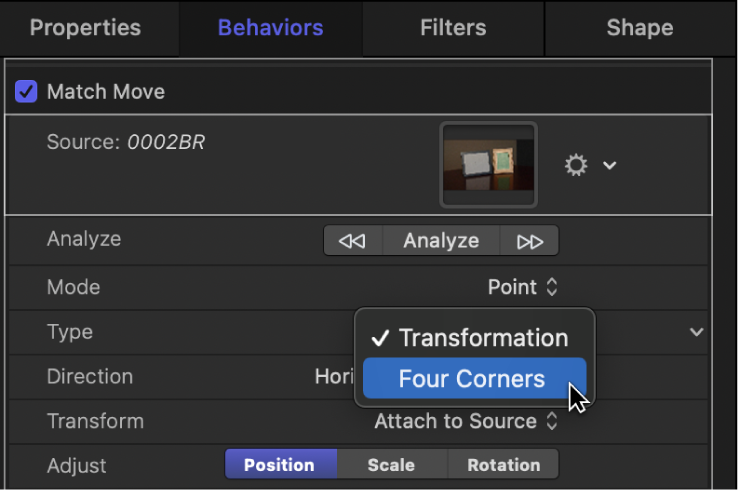
Task: Click the Source: 0002BR label
Action: (125, 143)
